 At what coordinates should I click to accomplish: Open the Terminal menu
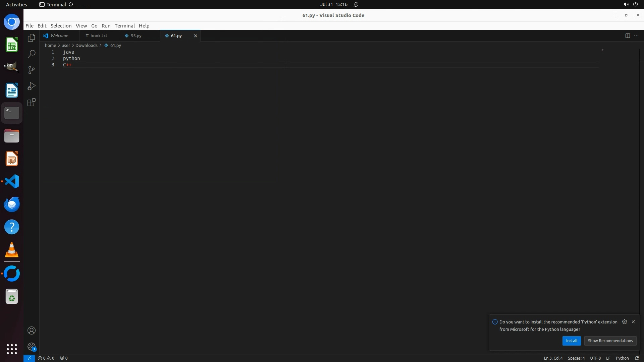[124, 26]
